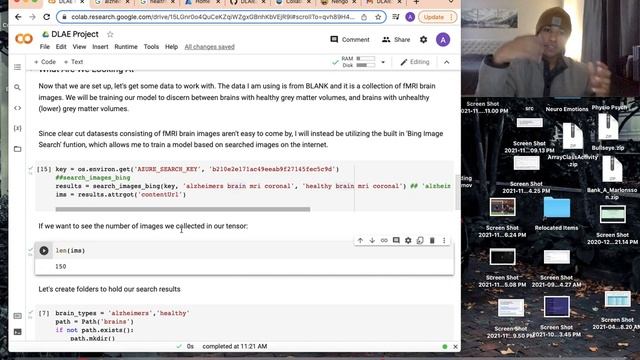Open the terminal icon in sidebar
The width and height of the screenshot is (640, 360).
point(17,332)
